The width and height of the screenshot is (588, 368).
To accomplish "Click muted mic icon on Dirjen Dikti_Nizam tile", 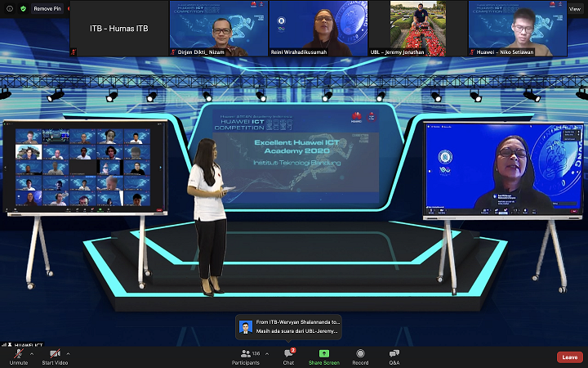I will [x=173, y=52].
